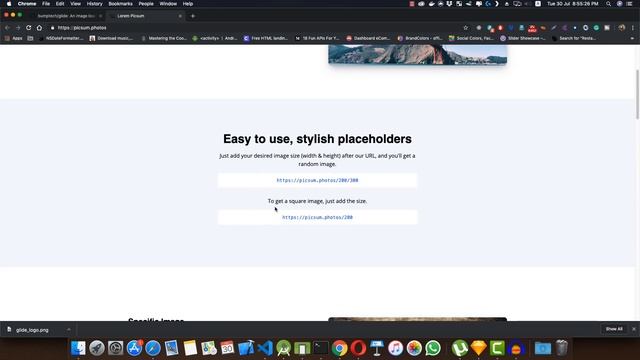The height and width of the screenshot is (360, 640).
Task: Open the Download music bookmark
Action: coord(111,38)
